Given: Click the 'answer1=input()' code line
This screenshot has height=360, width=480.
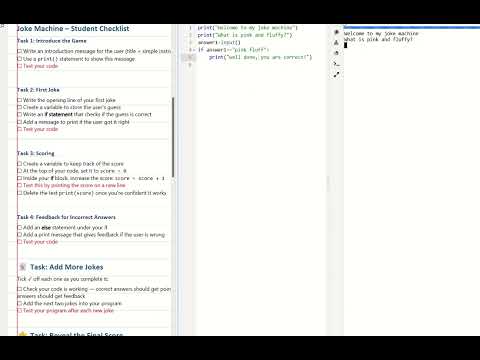Looking at the screenshot, I should [219, 42].
